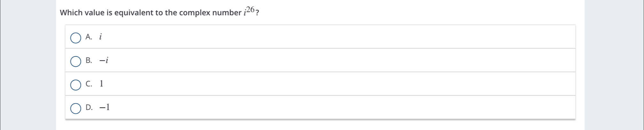Click the letter label "A."
644x130 pixels.
89,37
